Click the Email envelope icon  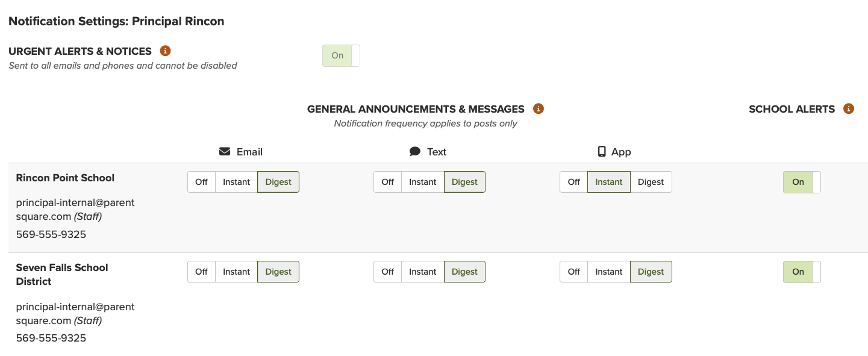tap(225, 152)
